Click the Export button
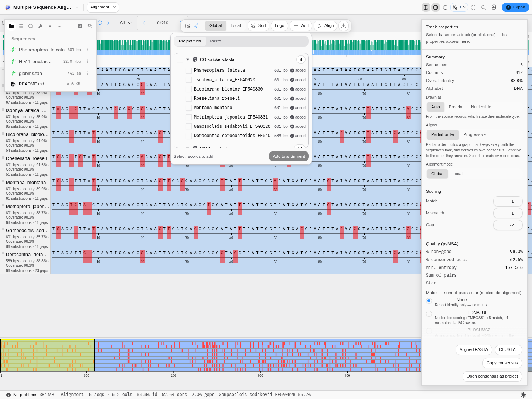 tap(515, 7)
